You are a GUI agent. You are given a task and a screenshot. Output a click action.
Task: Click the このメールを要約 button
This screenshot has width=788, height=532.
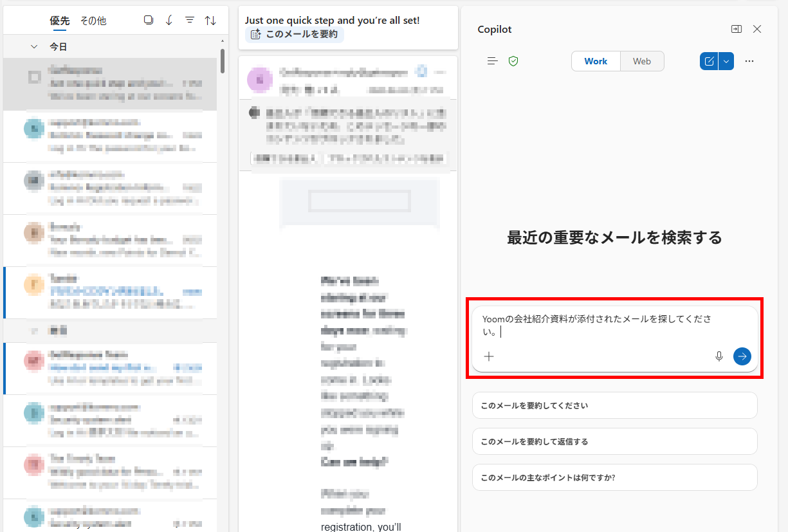tap(294, 34)
